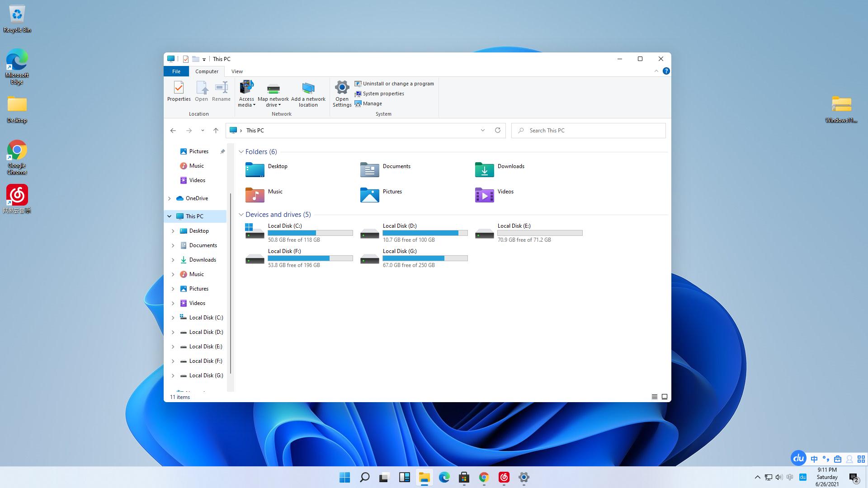Open the Downloads folder icon
Image resolution: width=868 pixels, height=488 pixels.
[x=484, y=169]
